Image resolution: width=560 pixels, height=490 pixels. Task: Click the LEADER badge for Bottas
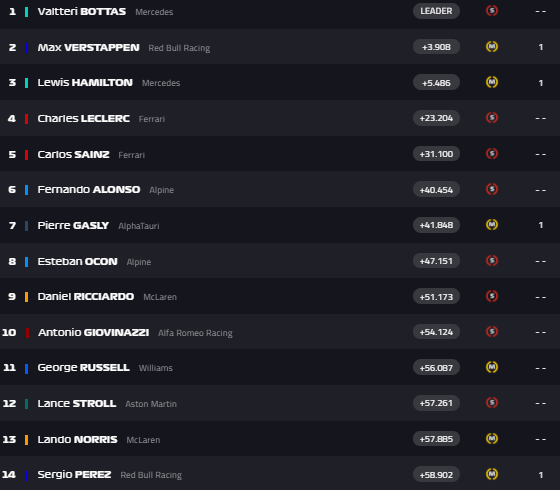[x=436, y=11]
